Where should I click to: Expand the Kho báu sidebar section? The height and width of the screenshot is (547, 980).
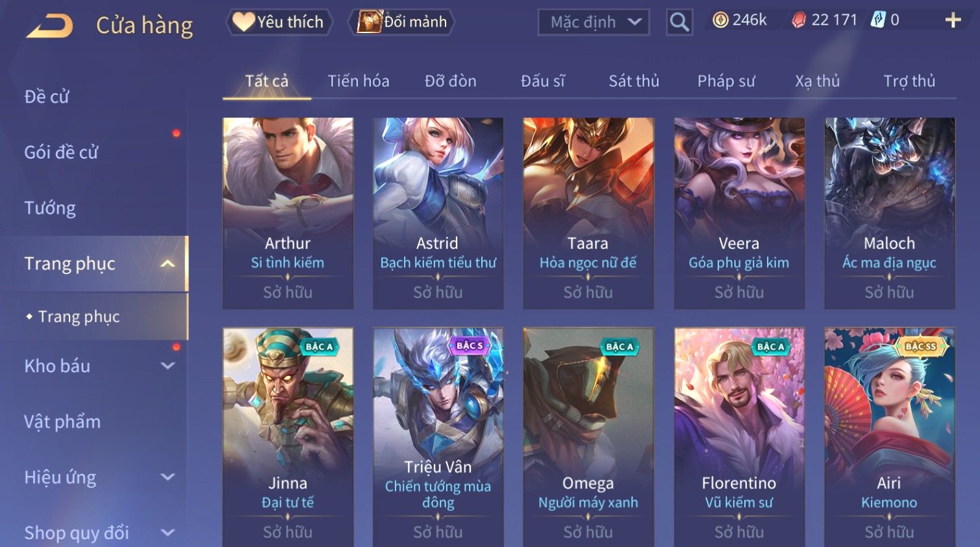168,366
